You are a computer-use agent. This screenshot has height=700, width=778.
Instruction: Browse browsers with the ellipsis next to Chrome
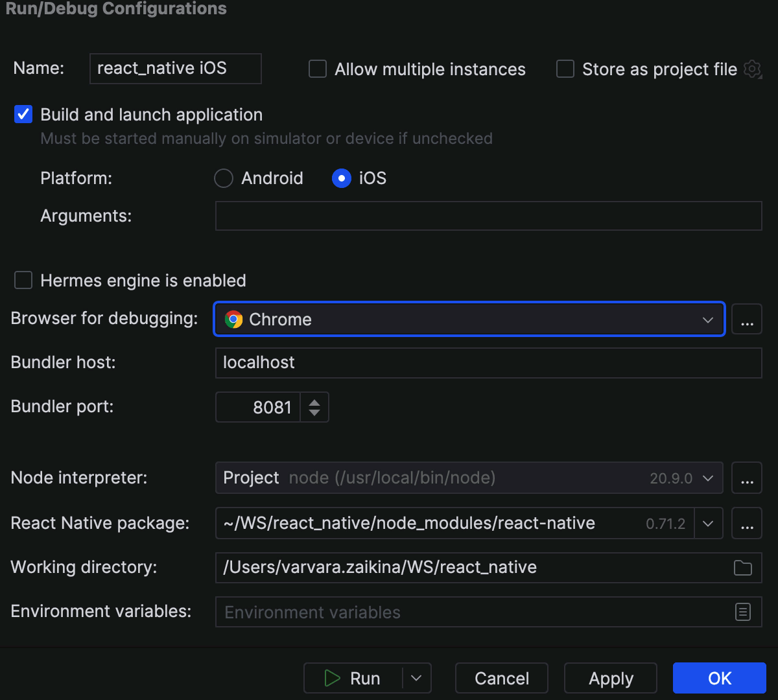pos(747,319)
